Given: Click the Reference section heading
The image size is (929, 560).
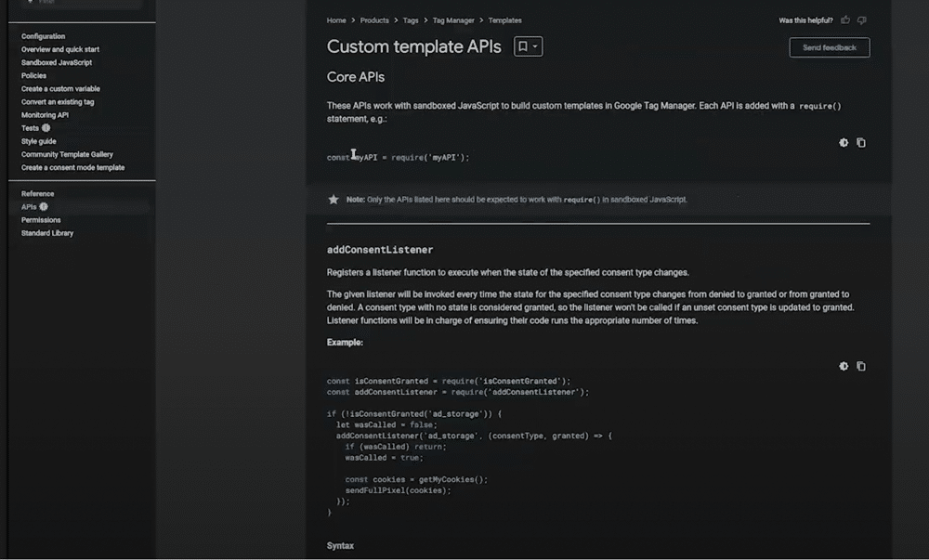Looking at the screenshot, I should [x=37, y=193].
